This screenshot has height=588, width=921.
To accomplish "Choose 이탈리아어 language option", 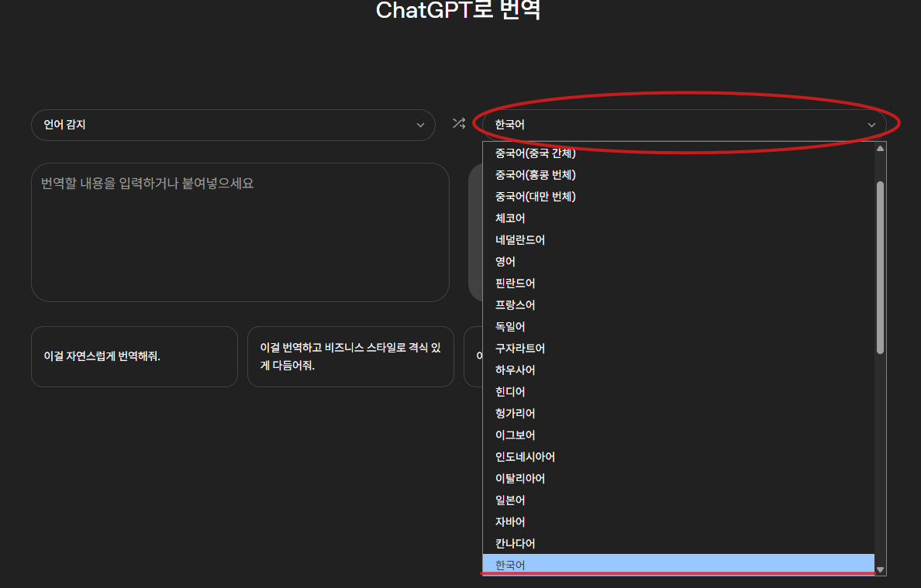I will click(678, 479).
